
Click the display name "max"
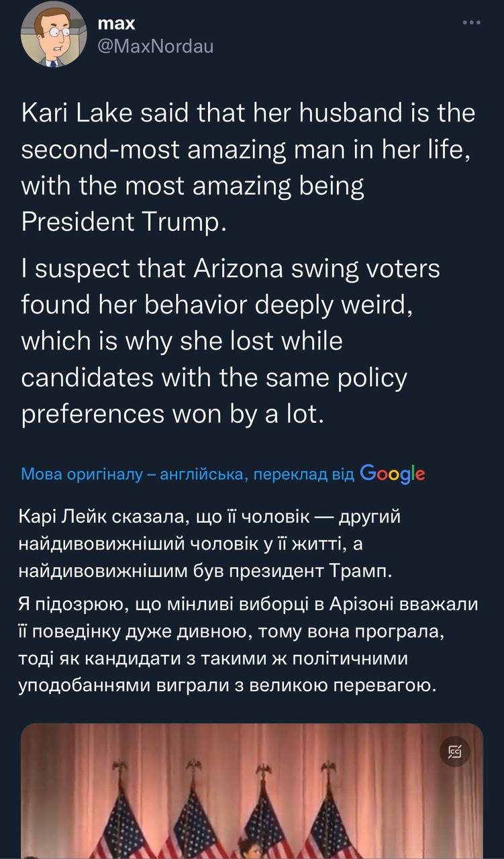click(117, 23)
